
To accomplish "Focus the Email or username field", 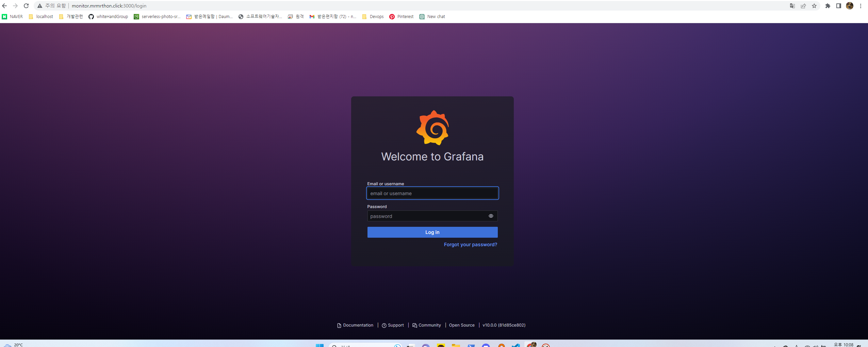I will click(x=432, y=193).
